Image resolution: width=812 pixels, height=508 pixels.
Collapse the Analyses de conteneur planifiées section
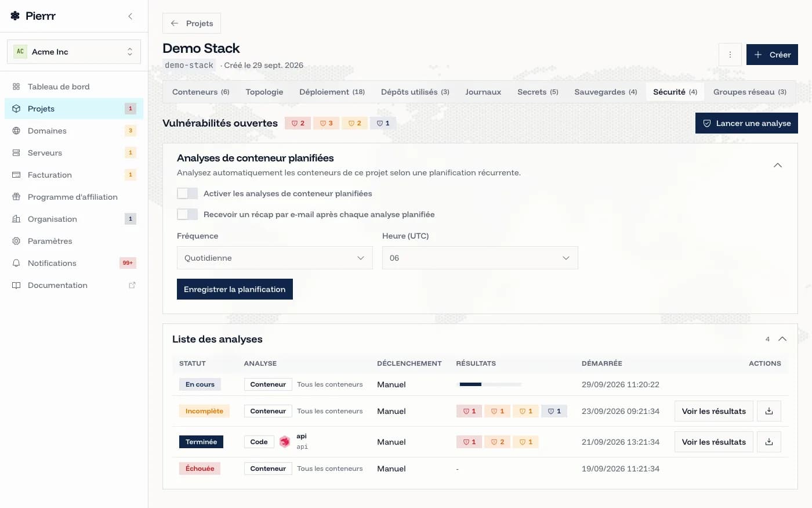[778, 165]
